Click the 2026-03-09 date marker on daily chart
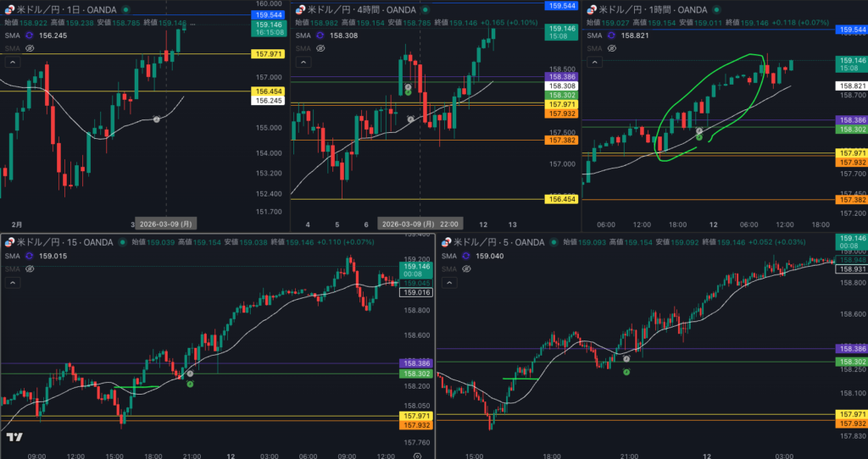Viewport: 868px width, 459px height. (164, 224)
